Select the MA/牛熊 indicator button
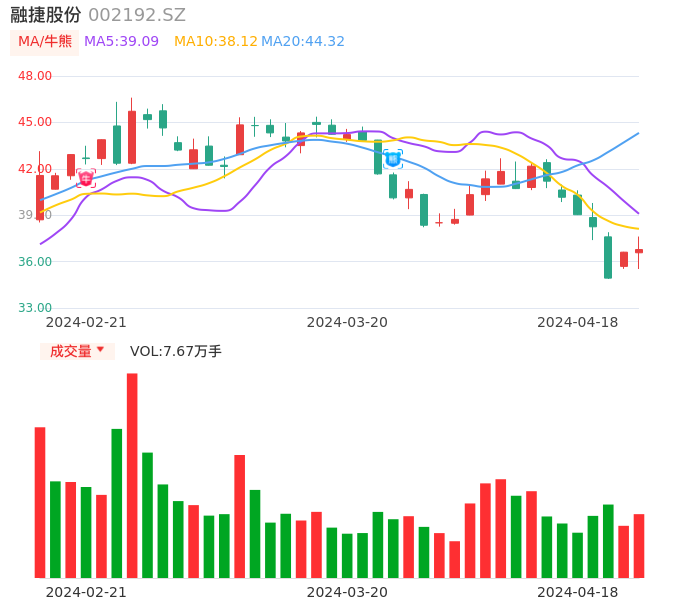The height and width of the screenshot is (606, 686). [45, 42]
